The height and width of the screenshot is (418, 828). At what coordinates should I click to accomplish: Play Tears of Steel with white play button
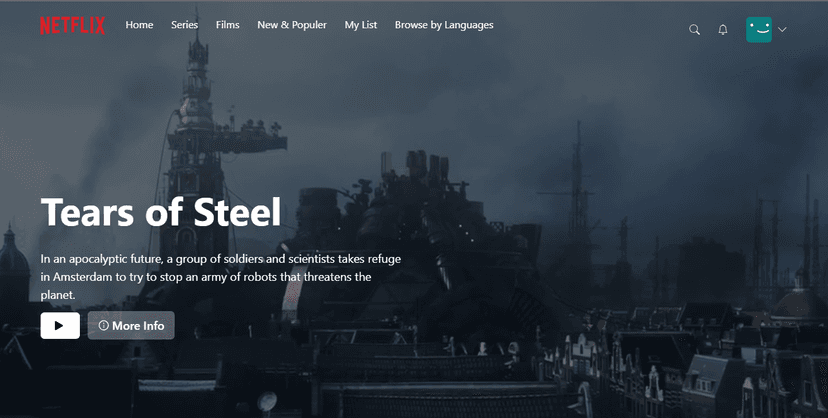pyautogui.click(x=60, y=325)
